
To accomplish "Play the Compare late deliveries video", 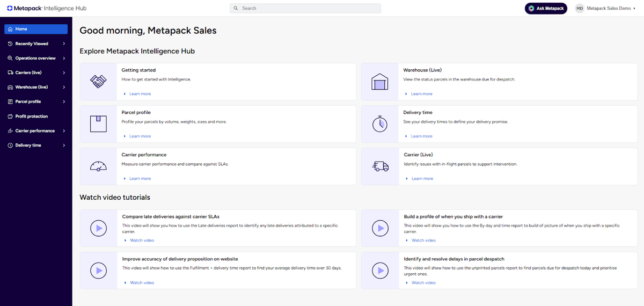I will (x=98, y=228).
